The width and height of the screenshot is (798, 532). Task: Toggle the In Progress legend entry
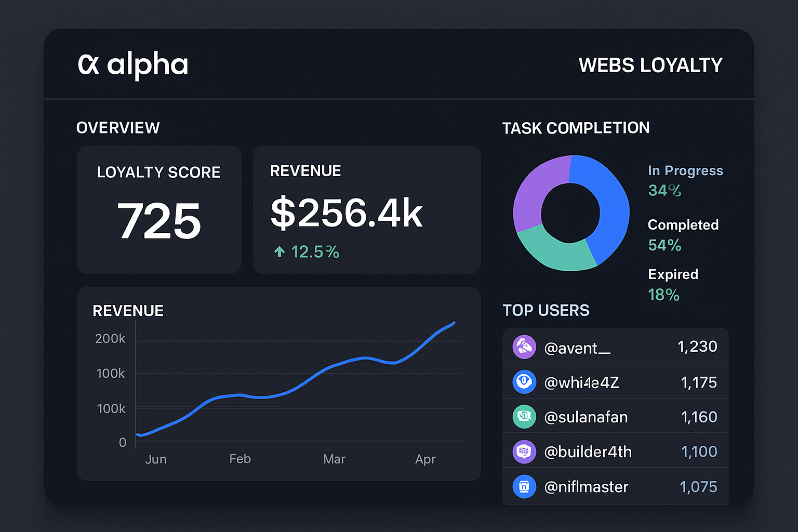(685, 170)
